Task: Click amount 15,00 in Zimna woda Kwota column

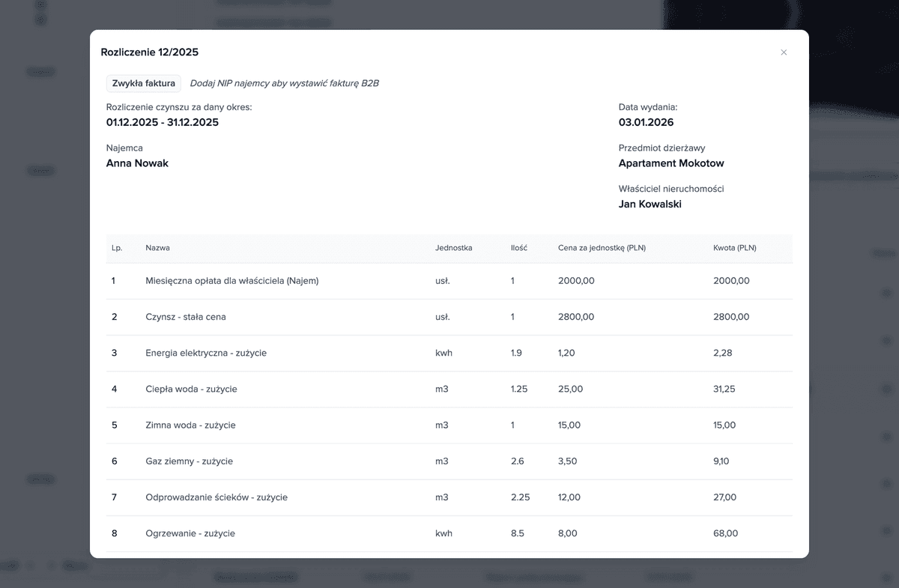Action: tap(724, 425)
